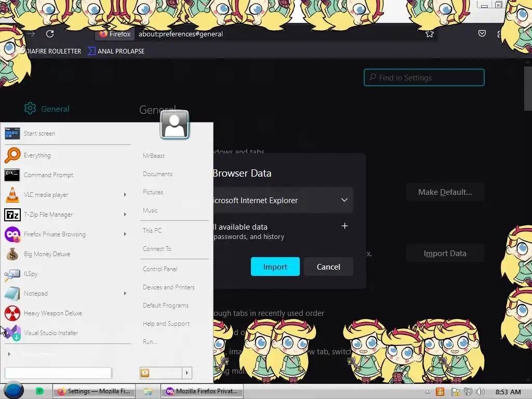
Task: Open ANAL PROLAPSE bookmark in toolbar
Action: click(116, 51)
